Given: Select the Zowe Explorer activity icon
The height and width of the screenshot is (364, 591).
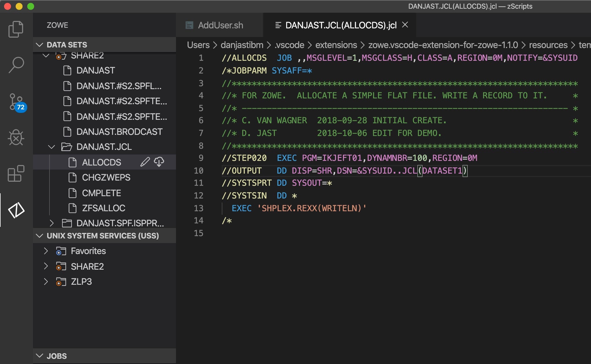Looking at the screenshot, I should click(x=16, y=210).
